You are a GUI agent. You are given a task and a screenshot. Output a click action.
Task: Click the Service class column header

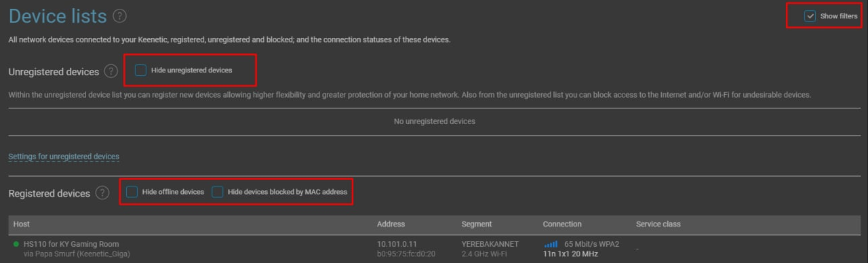[658, 224]
